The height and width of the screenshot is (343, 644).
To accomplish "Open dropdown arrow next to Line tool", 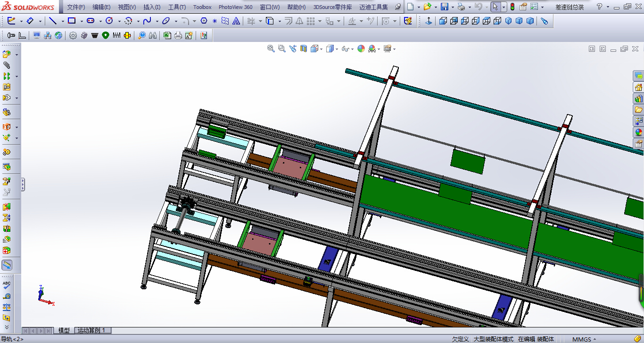I will (62, 21).
